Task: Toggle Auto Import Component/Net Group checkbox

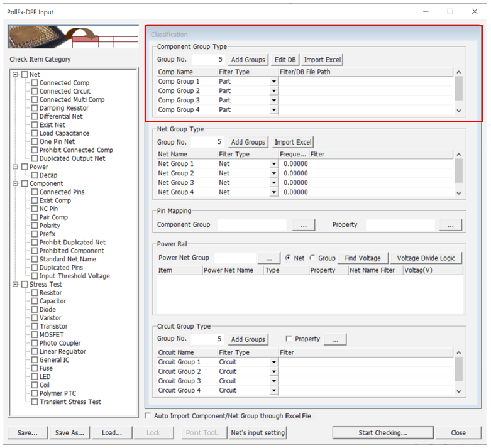Action: 148,416
